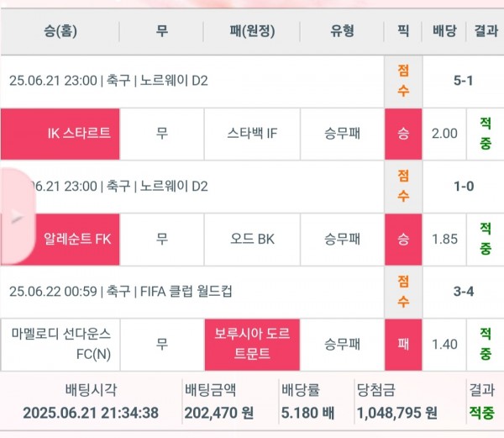Click the 결과 column header
Image resolution: width=504 pixels, height=438 pixels.
[486, 31]
